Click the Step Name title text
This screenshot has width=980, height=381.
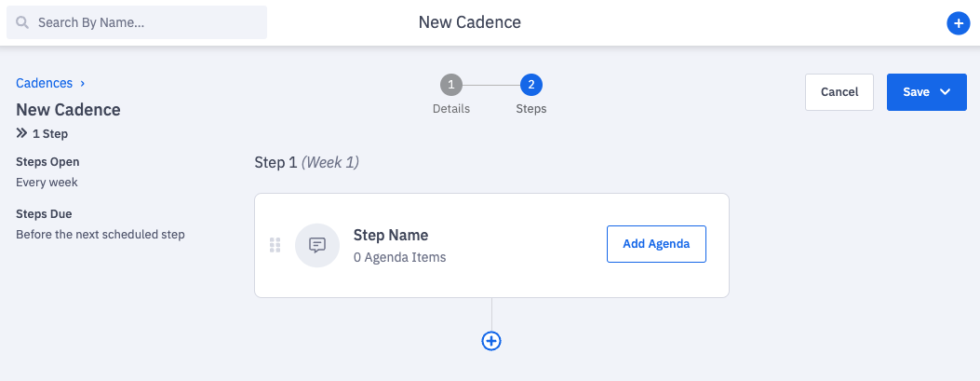[391, 236]
